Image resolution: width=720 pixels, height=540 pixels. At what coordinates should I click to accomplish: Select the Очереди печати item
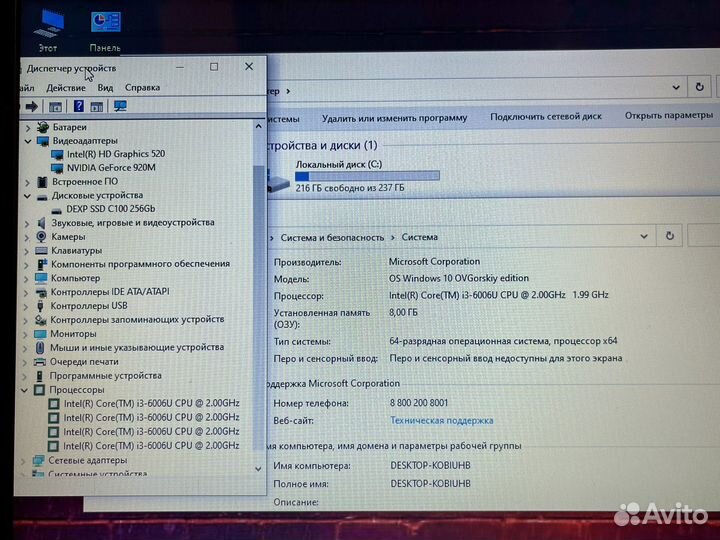(x=84, y=362)
